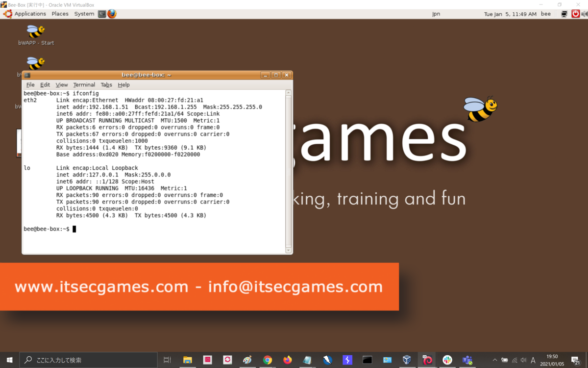The width and height of the screenshot is (588, 368).
Task: Click the 'ifconfig' command text in terminal
Action: pyautogui.click(x=86, y=93)
